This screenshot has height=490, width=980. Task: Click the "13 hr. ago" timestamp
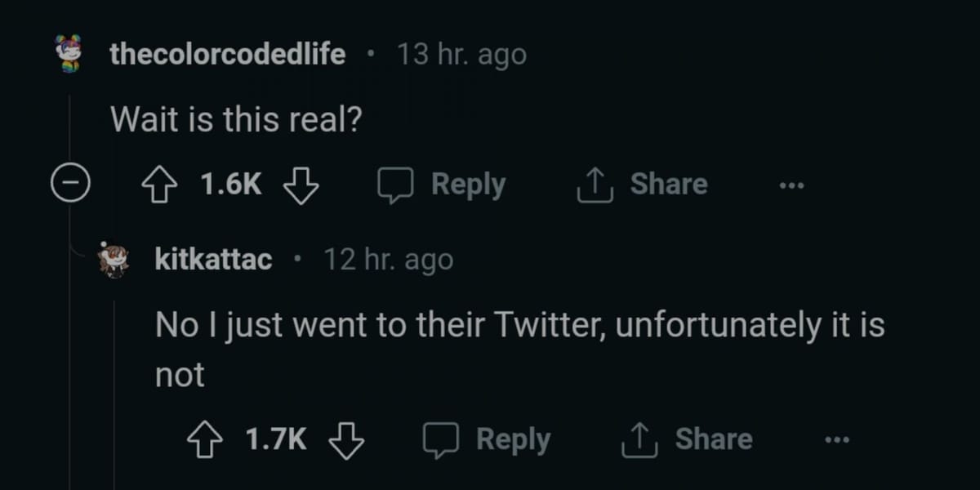[461, 55]
